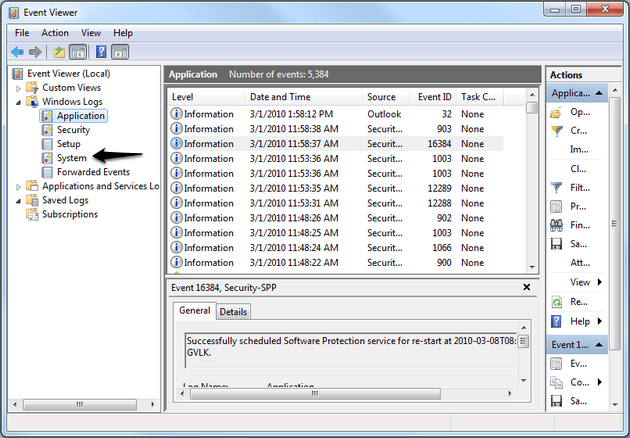Click Save All Events As floppy icon

pyautogui.click(x=556, y=244)
